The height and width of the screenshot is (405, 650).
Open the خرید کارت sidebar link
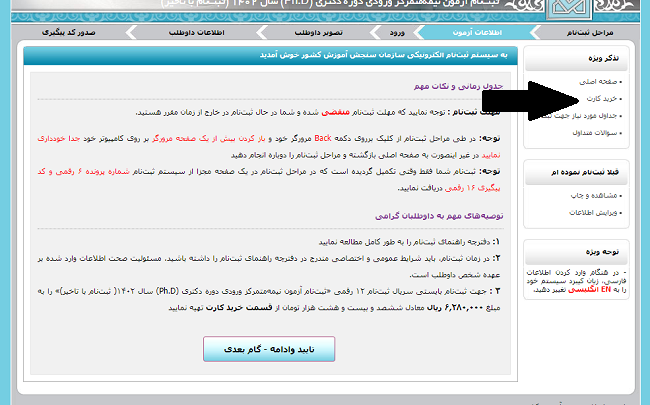click(604, 99)
